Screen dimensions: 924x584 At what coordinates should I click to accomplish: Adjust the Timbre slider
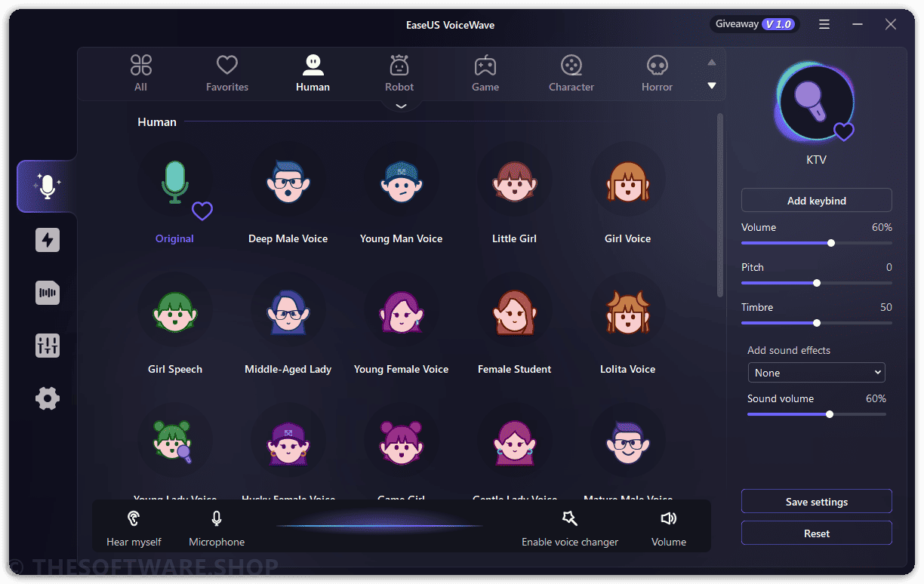[816, 323]
